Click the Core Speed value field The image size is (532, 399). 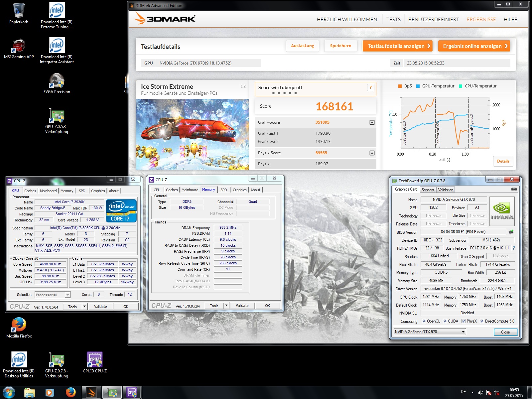pyautogui.click(x=50, y=264)
